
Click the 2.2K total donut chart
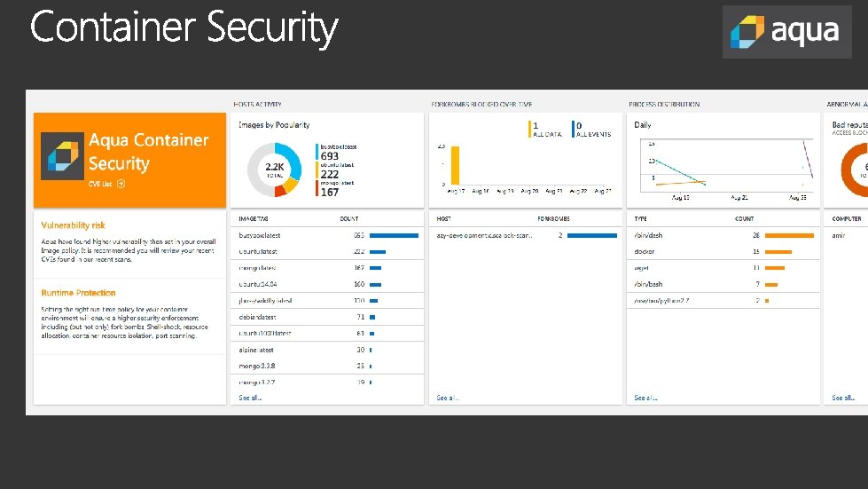point(275,170)
